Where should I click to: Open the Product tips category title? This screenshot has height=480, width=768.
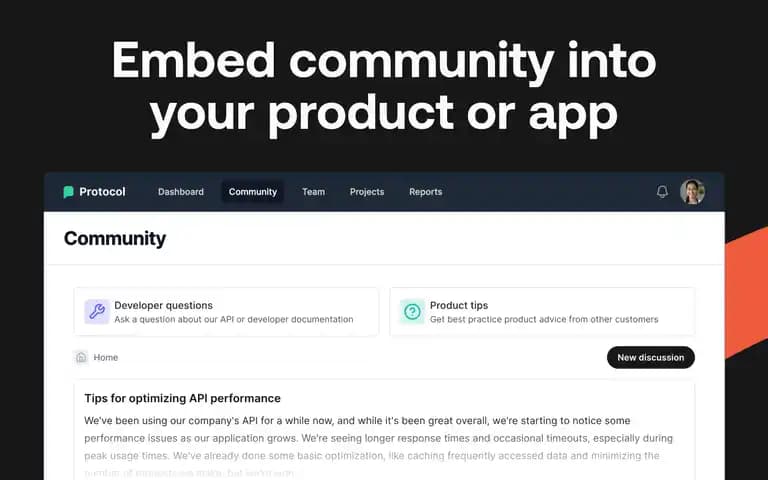point(459,305)
